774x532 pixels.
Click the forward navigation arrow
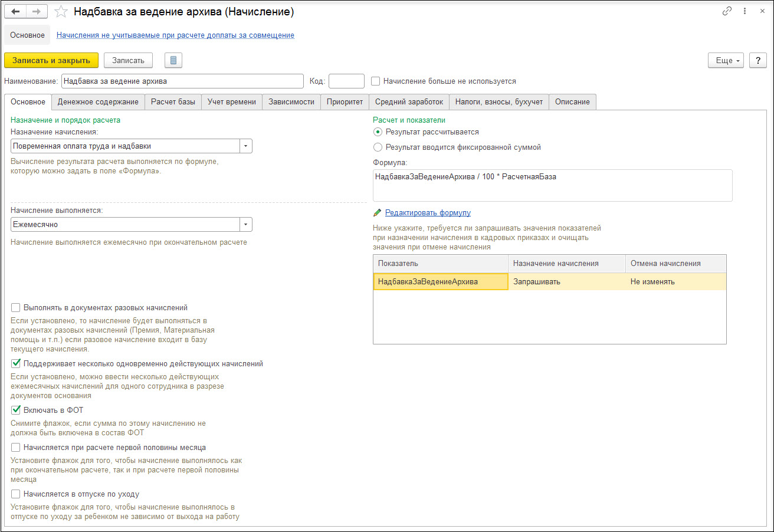pos(37,12)
